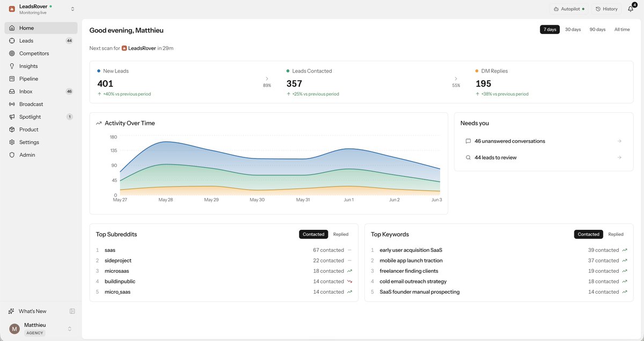644x341 pixels.
Task: Click the LeadsRover orange logo icon
Action: pos(12,9)
